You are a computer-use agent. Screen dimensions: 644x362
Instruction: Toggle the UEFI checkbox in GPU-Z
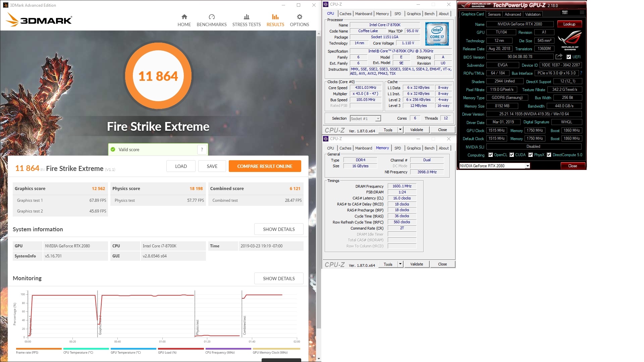569,57
